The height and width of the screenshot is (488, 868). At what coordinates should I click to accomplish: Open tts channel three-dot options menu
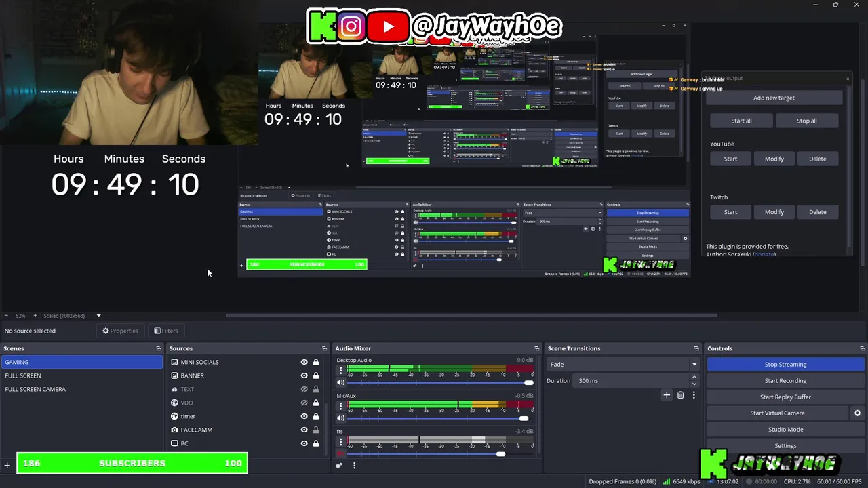point(341,442)
